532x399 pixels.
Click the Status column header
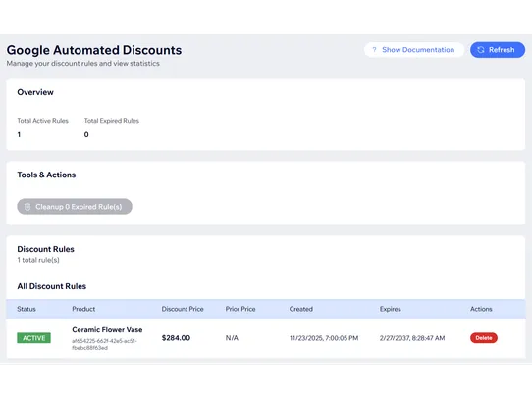tap(27, 309)
